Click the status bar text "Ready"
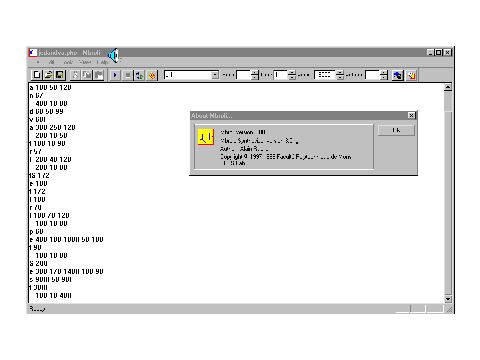The height and width of the screenshot is (360, 480). point(37,309)
